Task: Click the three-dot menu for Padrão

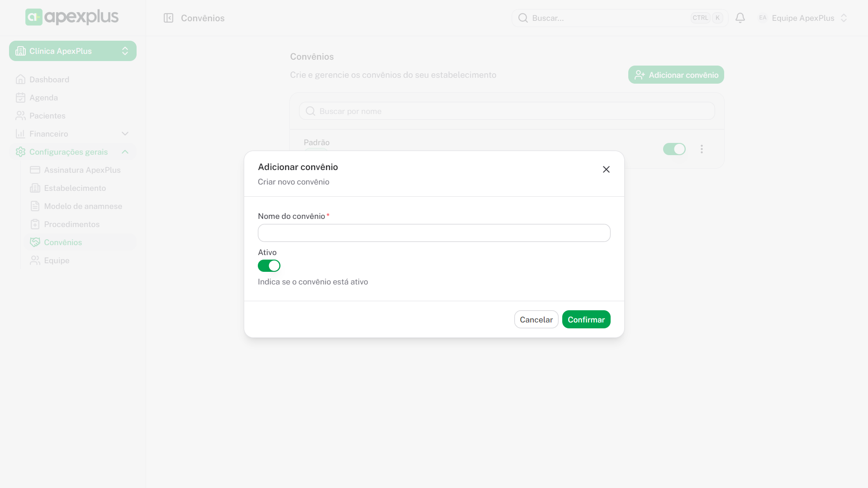Action: point(702,149)
